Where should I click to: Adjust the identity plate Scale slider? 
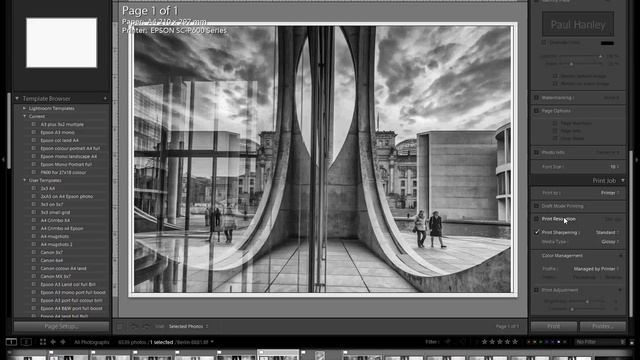(x=571, y=64)
